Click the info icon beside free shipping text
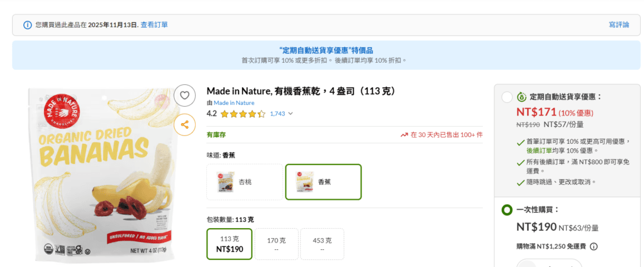Screen dimensions: 644x267 pyautogui.click(x=593, y=247)
